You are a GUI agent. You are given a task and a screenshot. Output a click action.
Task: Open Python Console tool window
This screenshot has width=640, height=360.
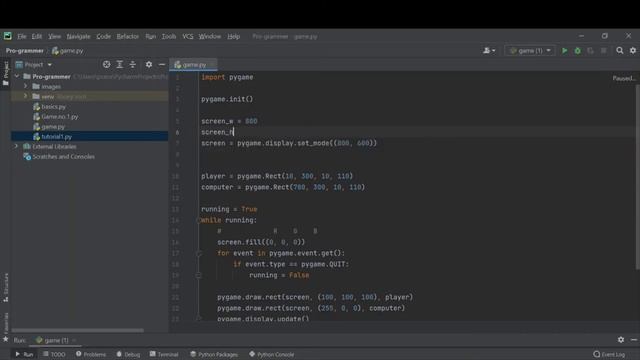(x=271, y=354)
